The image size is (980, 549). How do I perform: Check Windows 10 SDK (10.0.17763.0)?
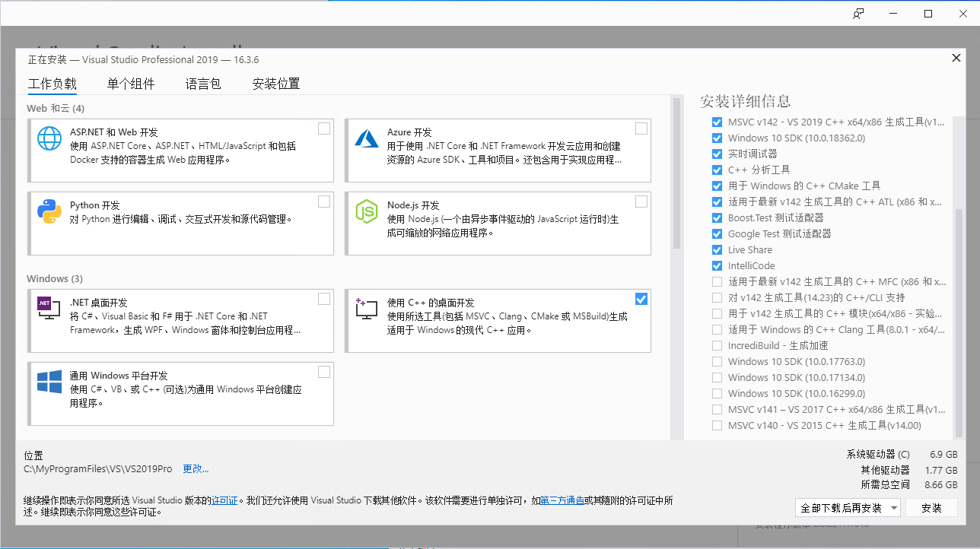(717, 361)
